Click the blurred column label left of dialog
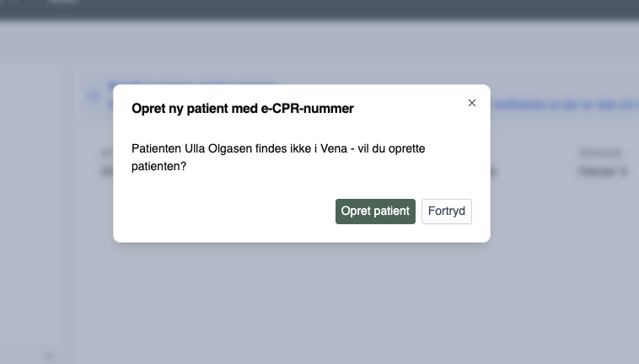Image resolution: width=639 pixels, height=364 pixels. (106, 153)
